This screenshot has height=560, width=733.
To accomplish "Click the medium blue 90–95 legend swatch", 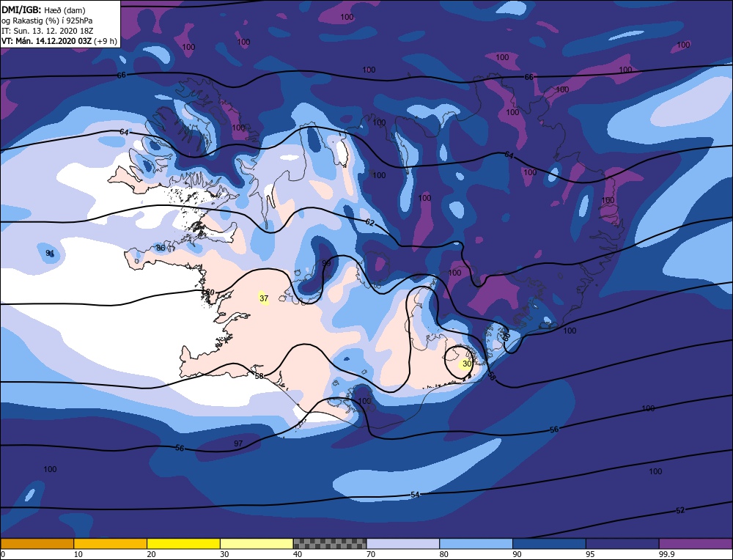I will [x=549, y=544].
